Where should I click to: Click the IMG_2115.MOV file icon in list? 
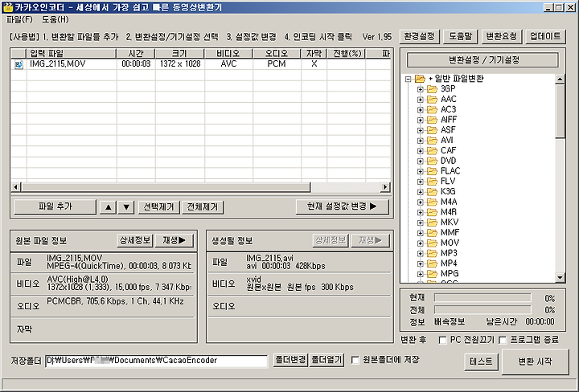18,65
